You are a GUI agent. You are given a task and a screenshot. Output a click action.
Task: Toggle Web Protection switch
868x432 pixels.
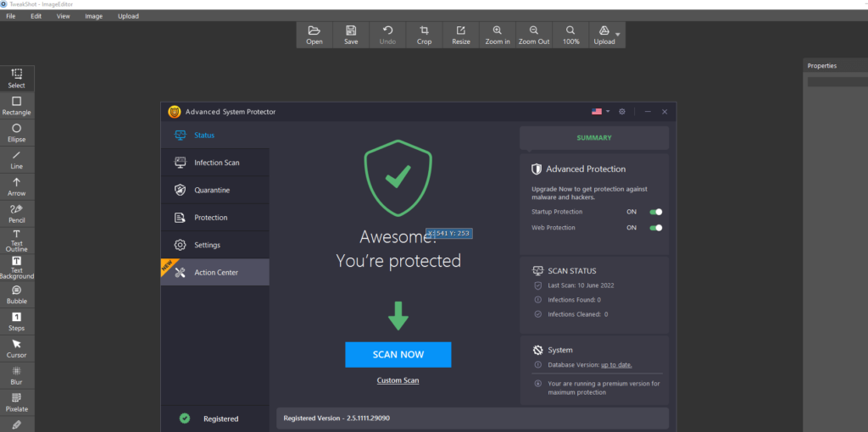point(656,227)
